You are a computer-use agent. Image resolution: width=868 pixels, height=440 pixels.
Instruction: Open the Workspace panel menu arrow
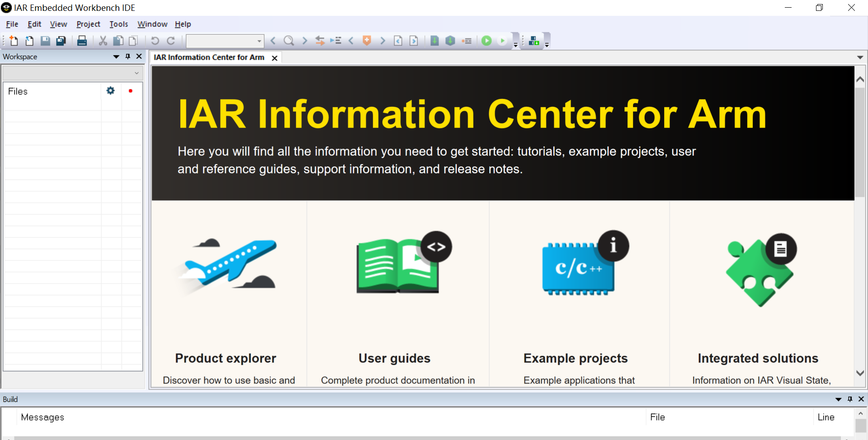tap(116, 57)
